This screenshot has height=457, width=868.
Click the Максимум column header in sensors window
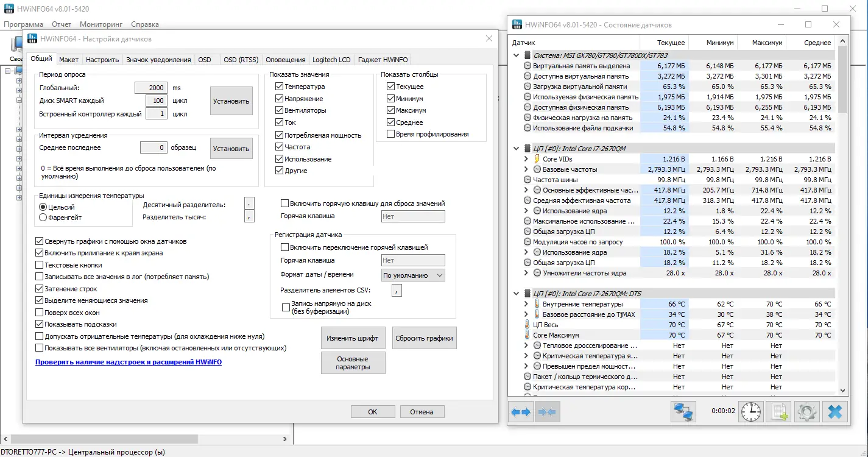761,43
